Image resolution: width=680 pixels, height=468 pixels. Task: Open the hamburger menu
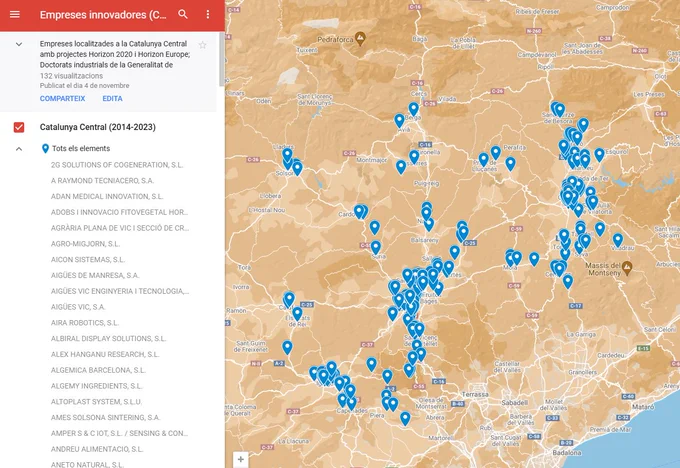click(15, 14)
